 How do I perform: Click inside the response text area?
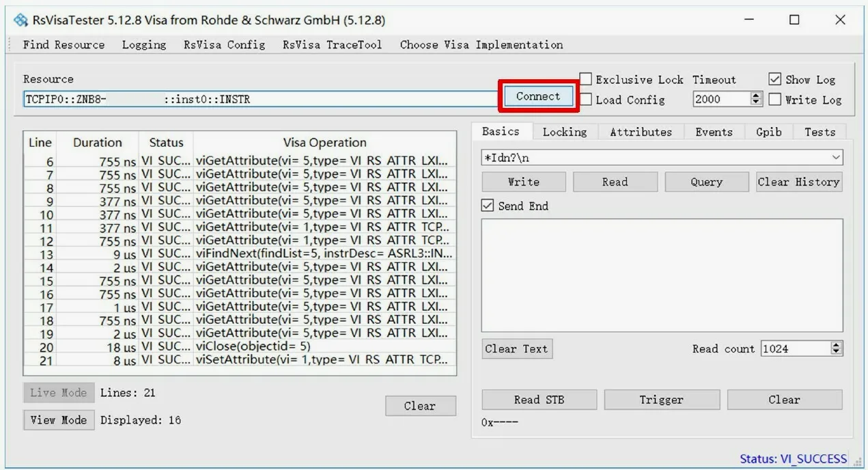point(662,275)
